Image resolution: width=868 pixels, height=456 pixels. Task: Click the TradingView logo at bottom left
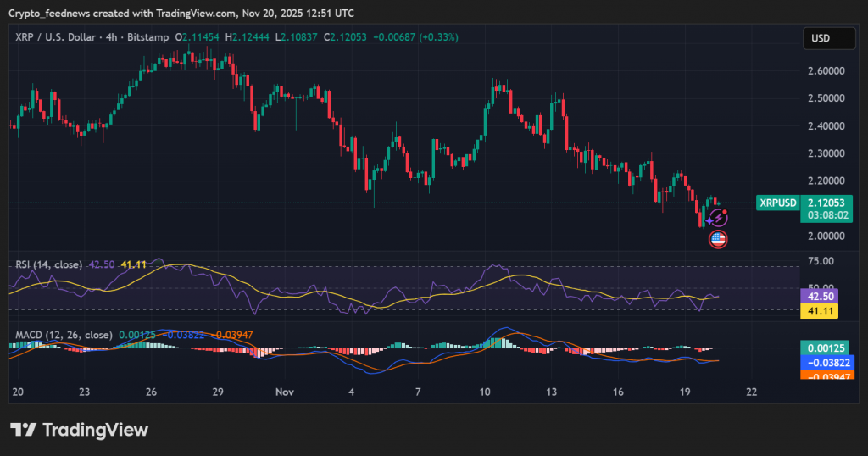click(x=79, y=430)
